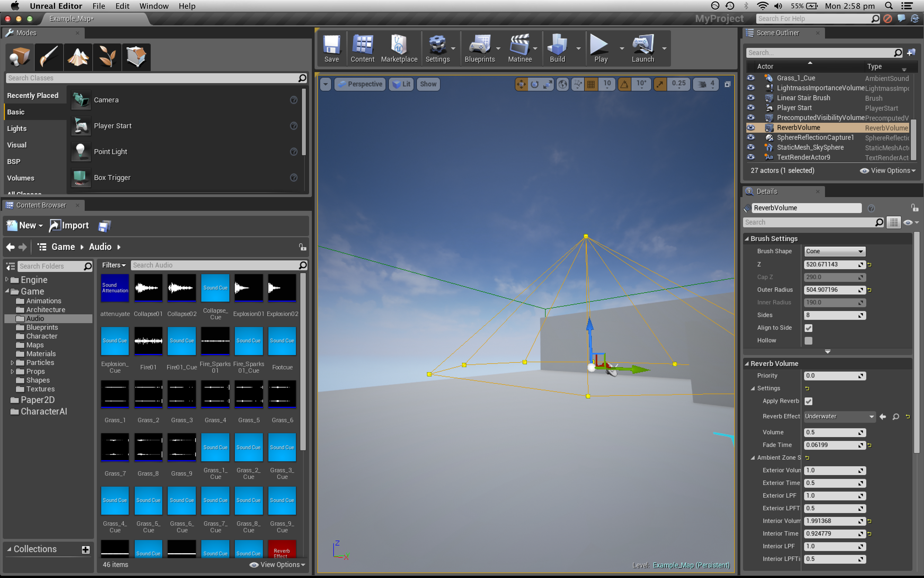This screenshot has height=578, width=924.
Task: Toggle scale snapping icon in viewport
Action: pos(660,84)
